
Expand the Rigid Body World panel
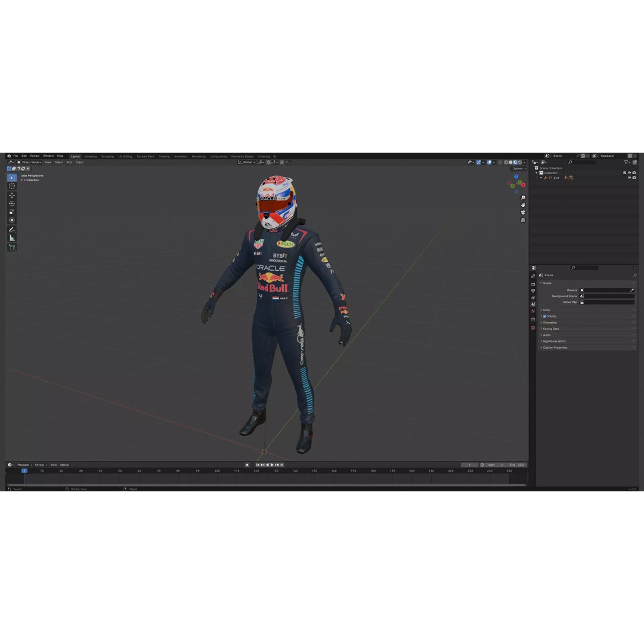click(x=588, y=341)
